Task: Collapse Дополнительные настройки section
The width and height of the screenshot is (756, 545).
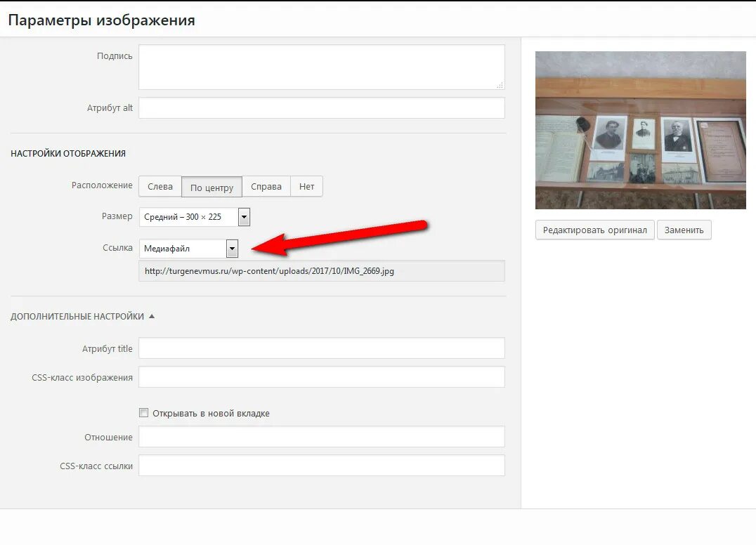Action: tap(82, 317)
